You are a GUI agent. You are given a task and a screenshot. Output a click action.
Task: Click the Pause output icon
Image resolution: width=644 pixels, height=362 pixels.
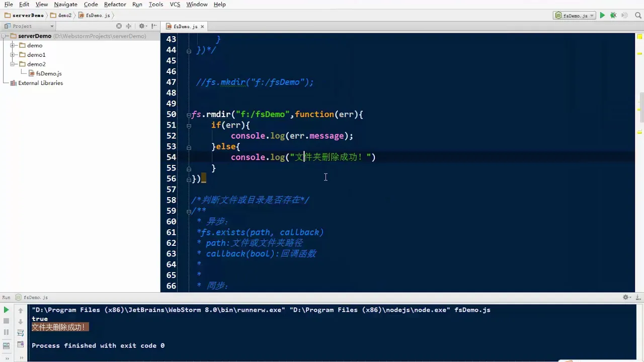(x=7, y=332)
